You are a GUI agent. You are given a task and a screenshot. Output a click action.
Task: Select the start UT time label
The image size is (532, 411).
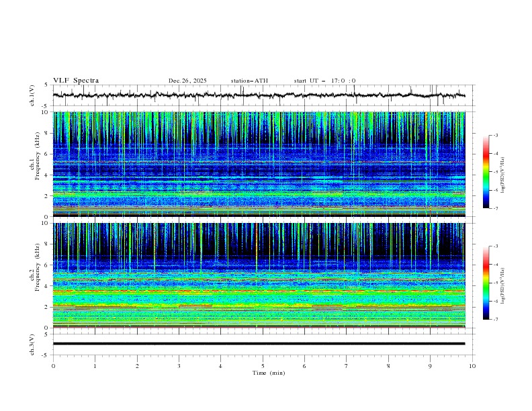324,81
